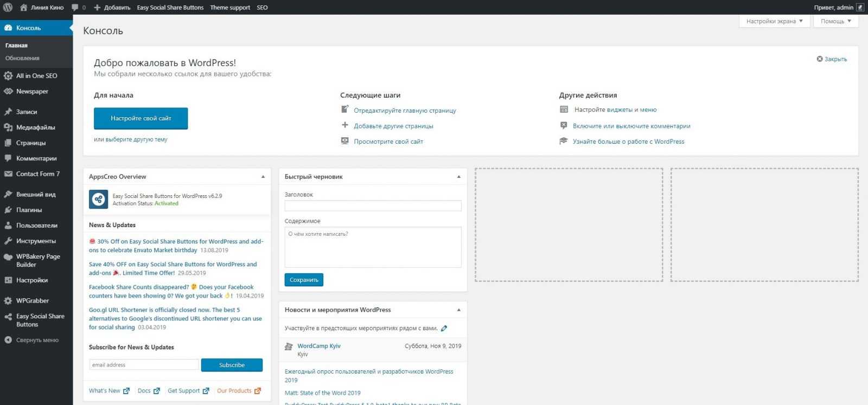Click the Записи pin icon
Viewport: 868px width, 405px height.
tap(8, 112)
